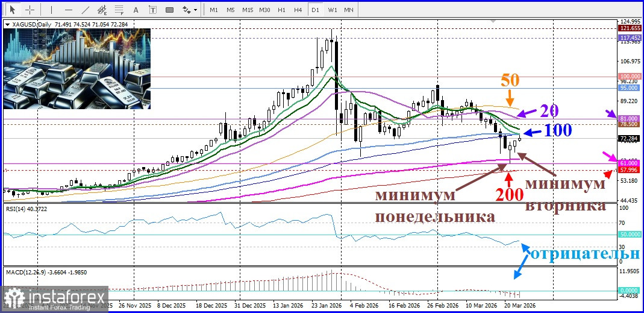The width and height of the screenshot is (644, 313).
Task: Select the trendline drawing tool
Action: (x=86, y=10)
